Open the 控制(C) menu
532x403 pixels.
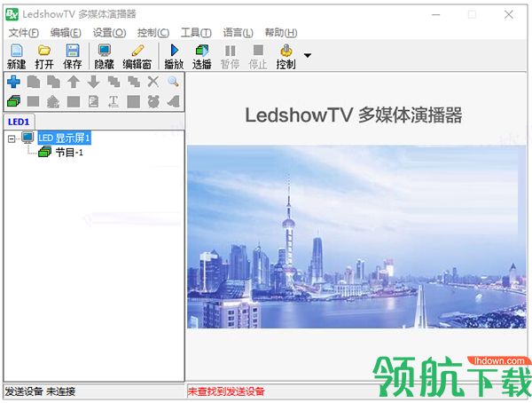point(153,33)
